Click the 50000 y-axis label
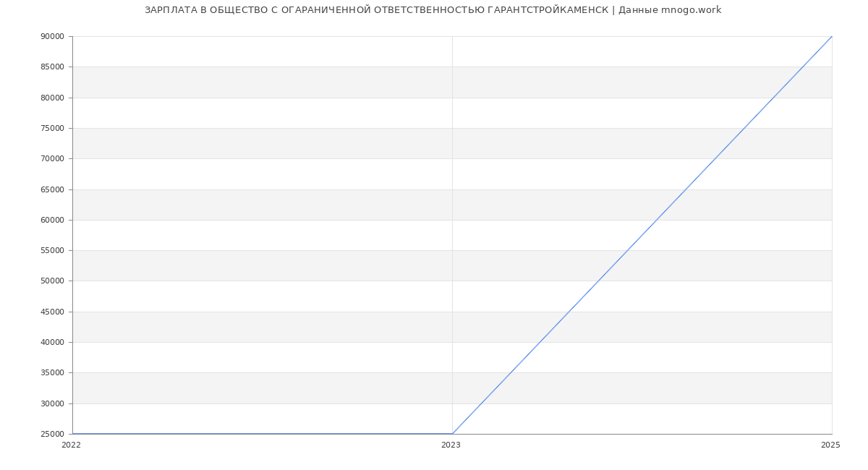This screenshot has width=868, height=470. [52, 281]
